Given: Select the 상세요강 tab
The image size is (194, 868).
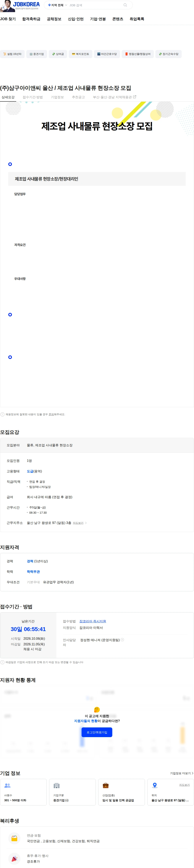Looking at the screenshot, I should pyautogui.click(x=8, y=97).
